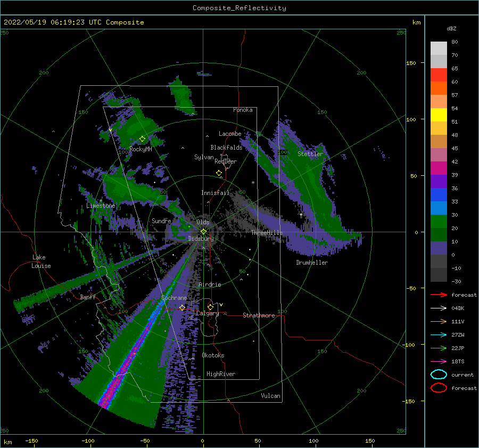Viewport: 479px width, 448px height.
Task: Click the ThreeHills city label
Action: tap(267, 233)
